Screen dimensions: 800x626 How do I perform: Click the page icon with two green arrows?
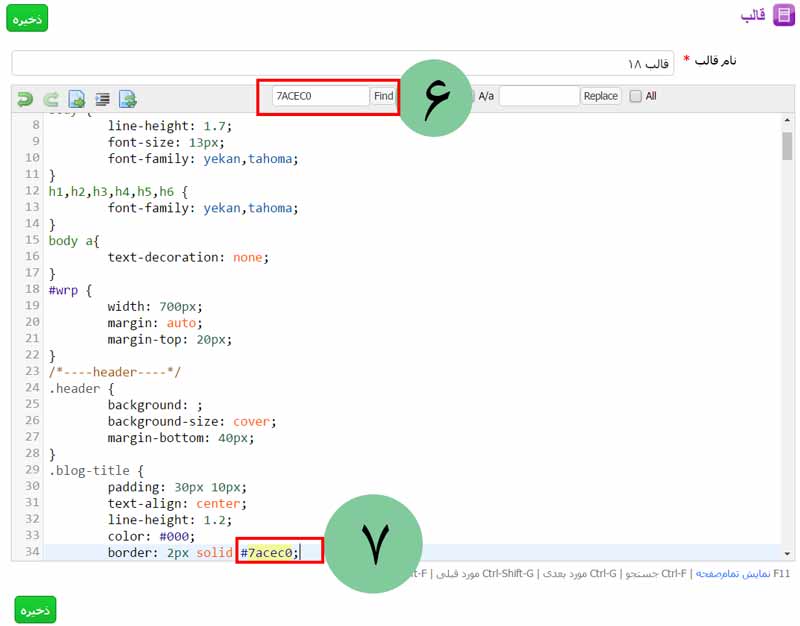(128, 99)
